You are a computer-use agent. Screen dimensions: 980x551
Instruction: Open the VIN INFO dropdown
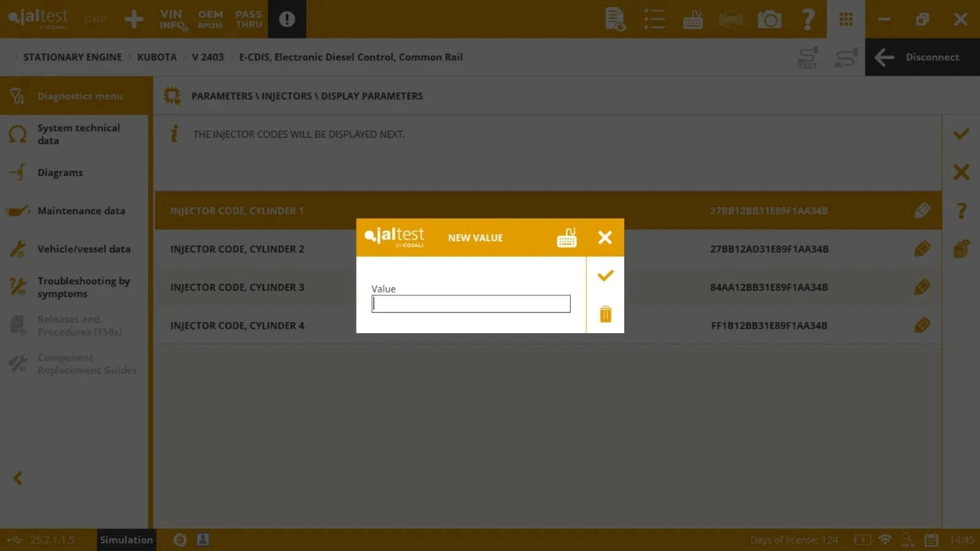click(x=171, y=19)
